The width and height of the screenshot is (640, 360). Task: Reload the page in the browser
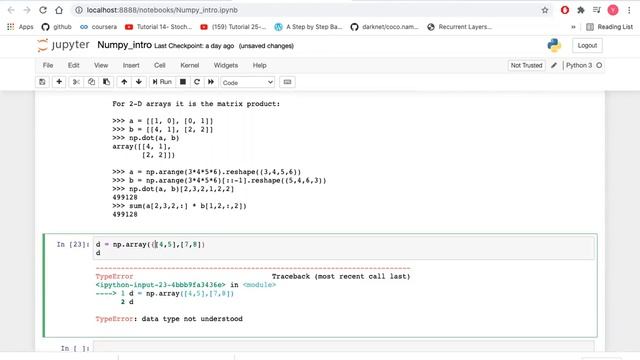point(43,10)
